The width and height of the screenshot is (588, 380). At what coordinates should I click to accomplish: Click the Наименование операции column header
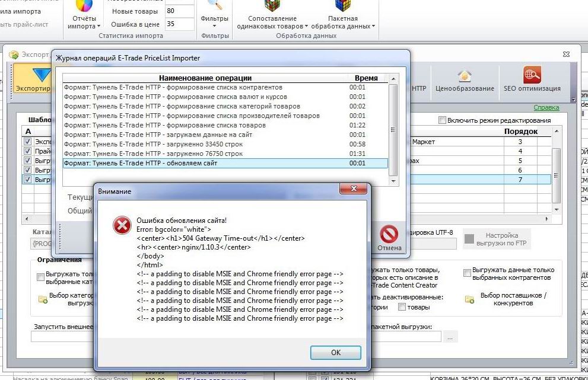pyautogui.click(x=205, y=78)
